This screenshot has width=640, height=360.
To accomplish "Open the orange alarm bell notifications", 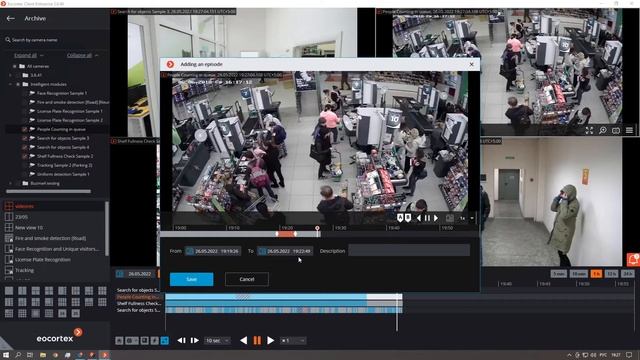I will pos(633,260).
